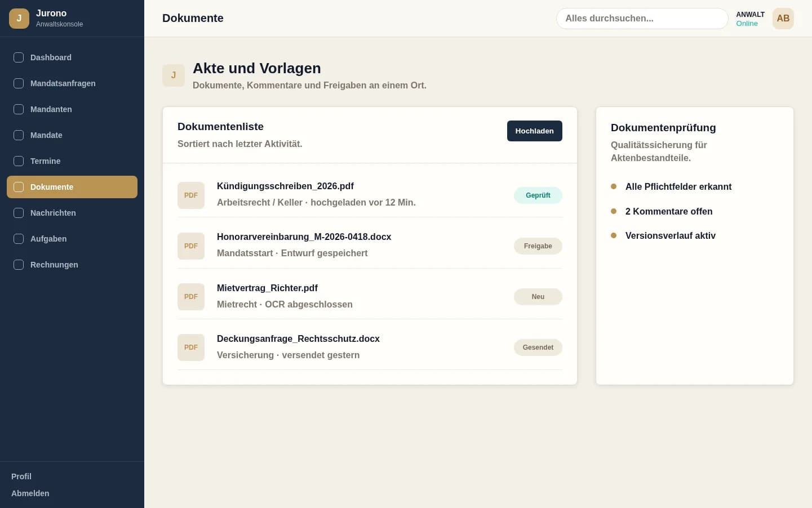Click 'Arbeitsrecht / Keller' subtitle text
The width and height of the screenshot is (812, 508).
tap(260, 202)
